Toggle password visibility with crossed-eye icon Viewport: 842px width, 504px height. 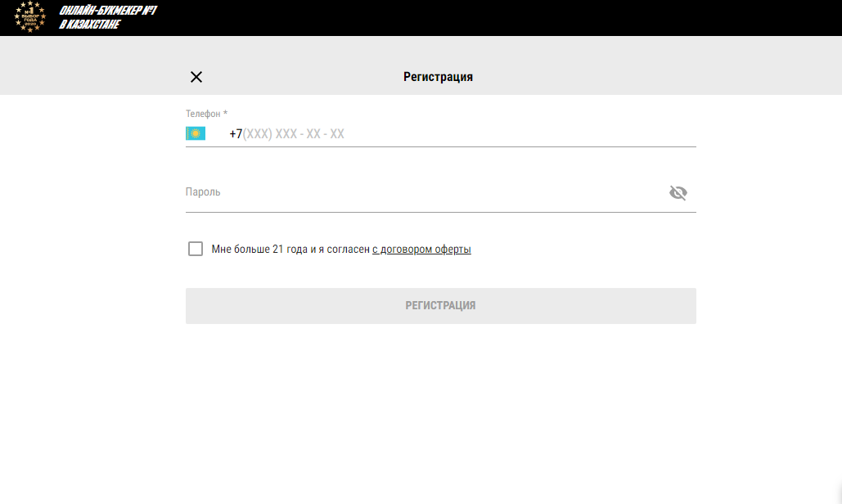pos(678,192)
